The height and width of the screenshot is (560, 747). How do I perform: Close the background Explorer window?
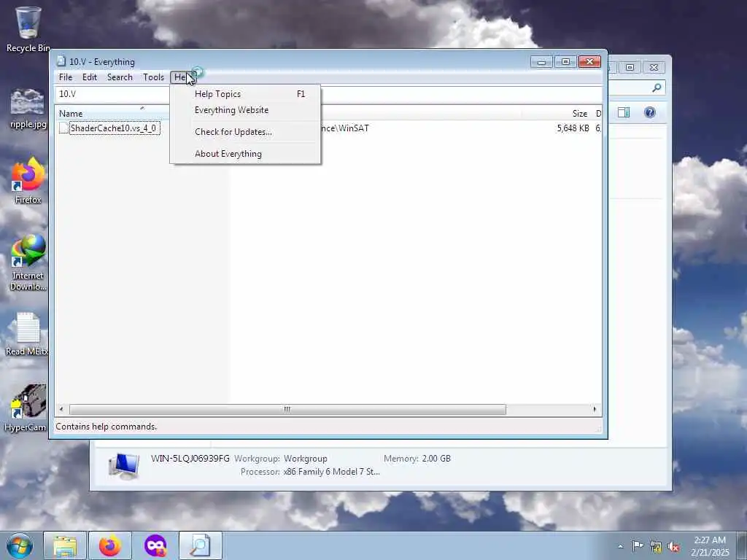(654, 68)
